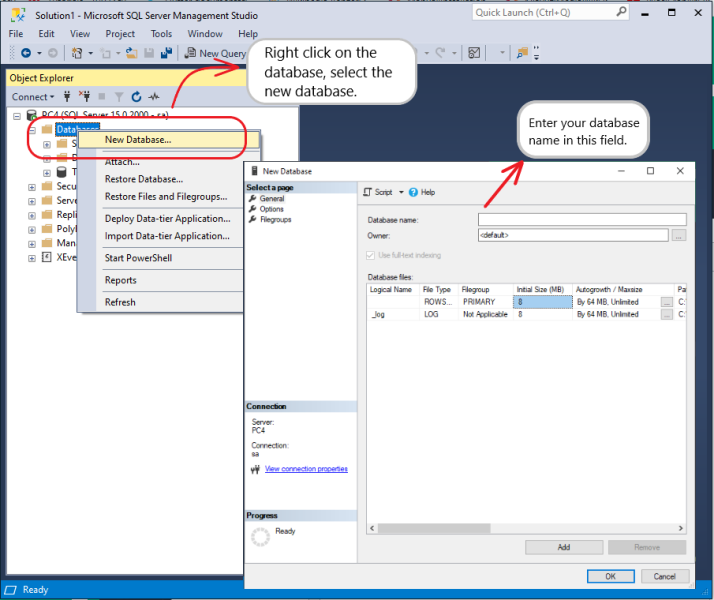Choose New Database... from context menu

point(169,140)
